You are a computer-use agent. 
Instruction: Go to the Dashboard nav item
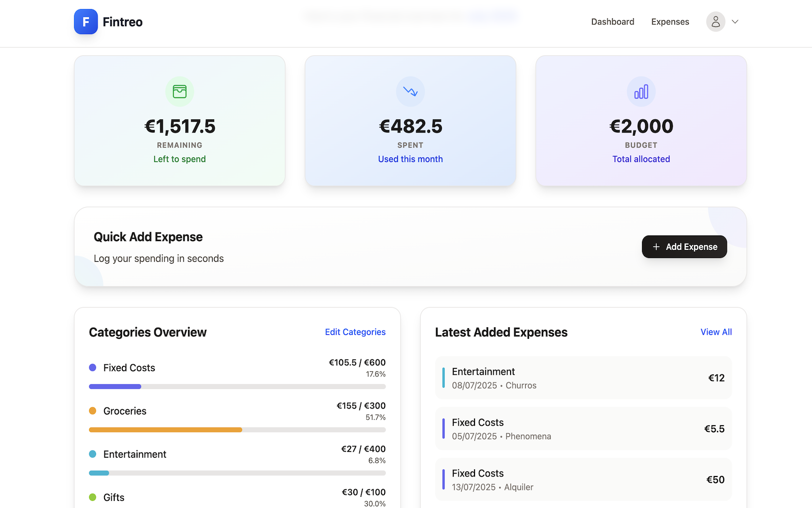pyautogui.click(x=613, y=22)
